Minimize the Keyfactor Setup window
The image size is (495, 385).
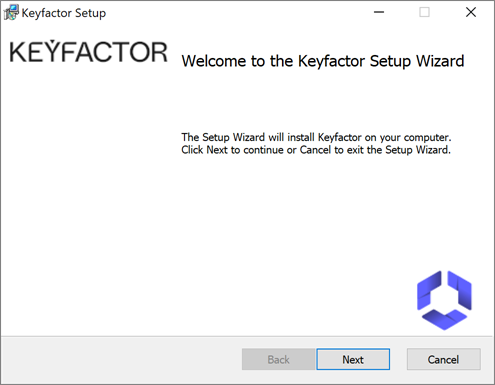pos(379,12)
